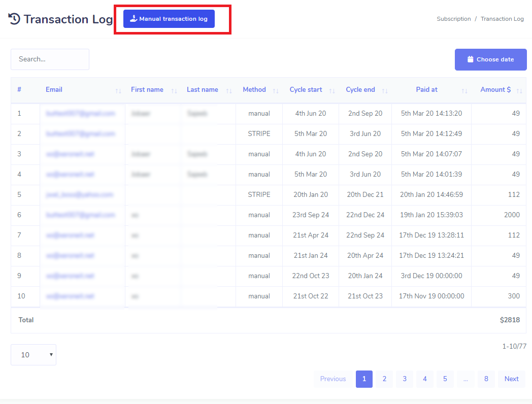Open the Choose date picker
Screen dimensions: 532x404
click(490, 59)
